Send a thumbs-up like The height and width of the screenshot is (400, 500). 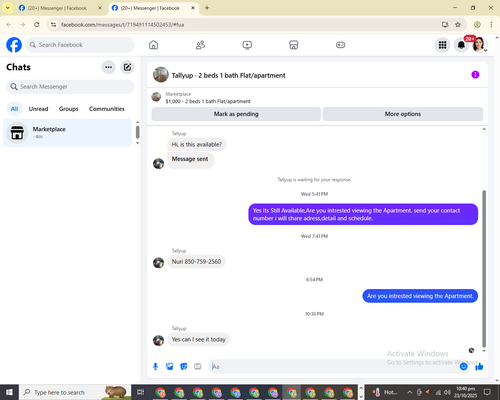pos(479,367)
